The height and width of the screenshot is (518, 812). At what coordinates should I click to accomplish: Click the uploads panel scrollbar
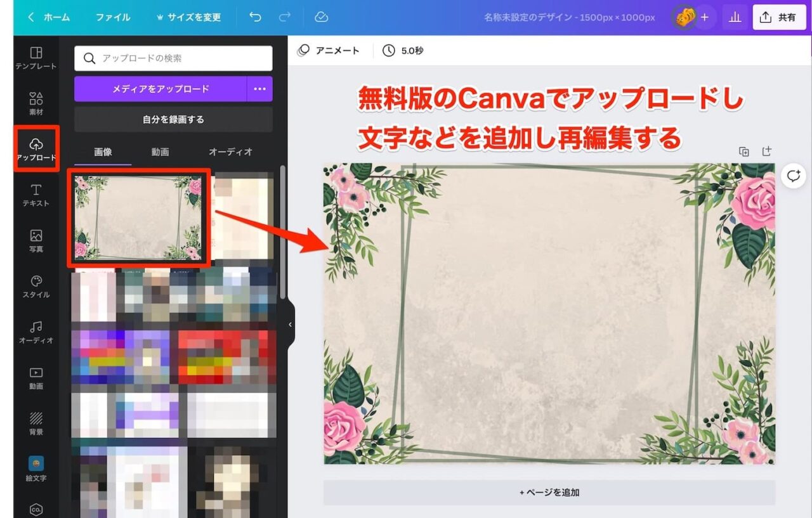point(283,231)
